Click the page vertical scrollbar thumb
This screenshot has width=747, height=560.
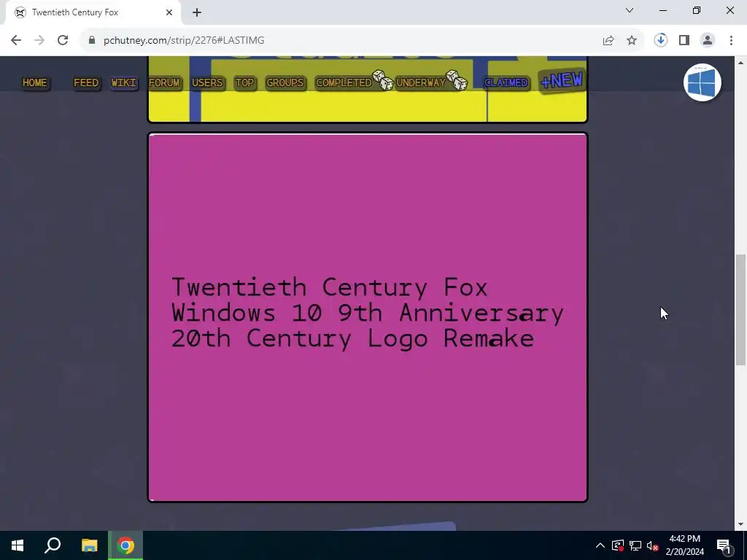741,309
